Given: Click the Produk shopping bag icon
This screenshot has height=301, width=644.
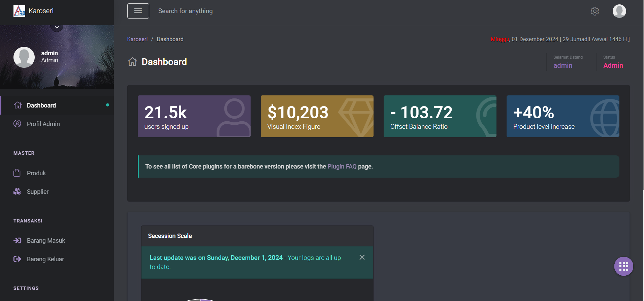Looking at the screenshot, I should 17,173.
